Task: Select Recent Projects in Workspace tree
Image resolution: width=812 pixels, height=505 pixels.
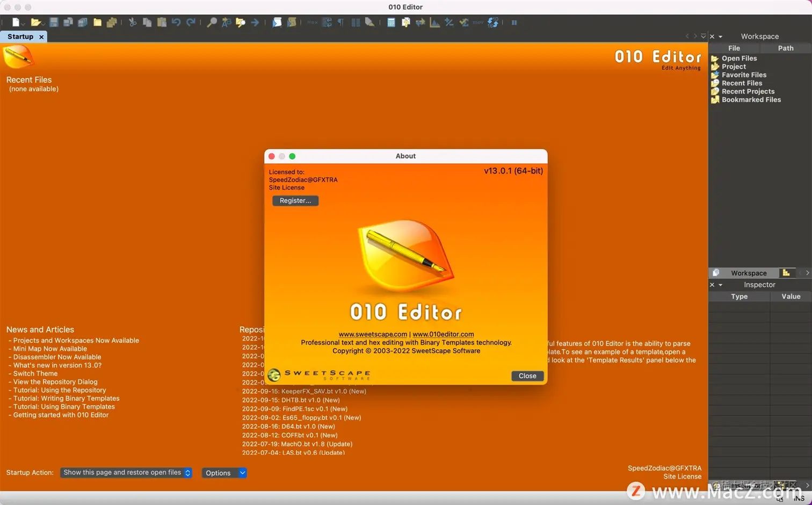Action: coord(748,91)
